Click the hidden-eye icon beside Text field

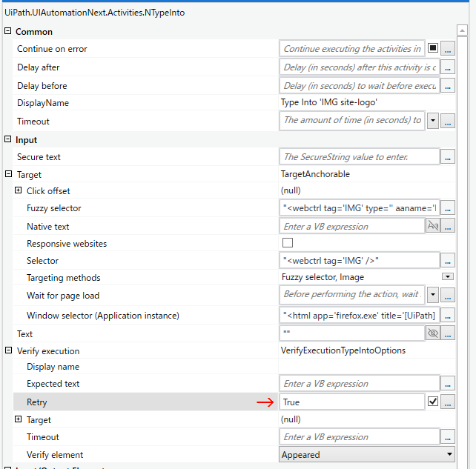coord(433,334)
